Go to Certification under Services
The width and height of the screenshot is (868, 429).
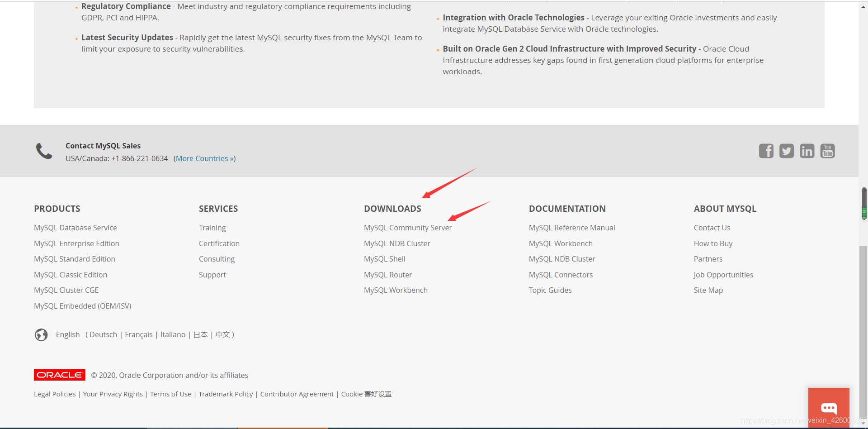point(219,243)
